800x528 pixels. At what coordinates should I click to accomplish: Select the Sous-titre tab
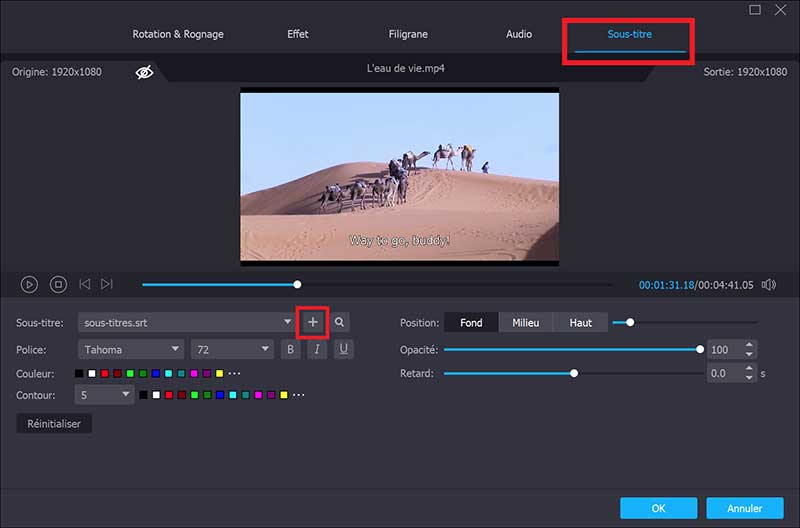coord(630,34)
